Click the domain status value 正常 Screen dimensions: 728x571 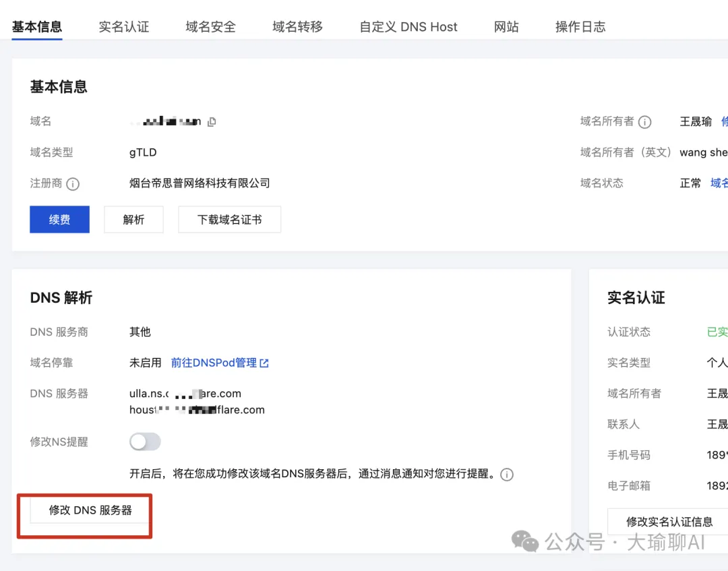[x=690, y=183]
